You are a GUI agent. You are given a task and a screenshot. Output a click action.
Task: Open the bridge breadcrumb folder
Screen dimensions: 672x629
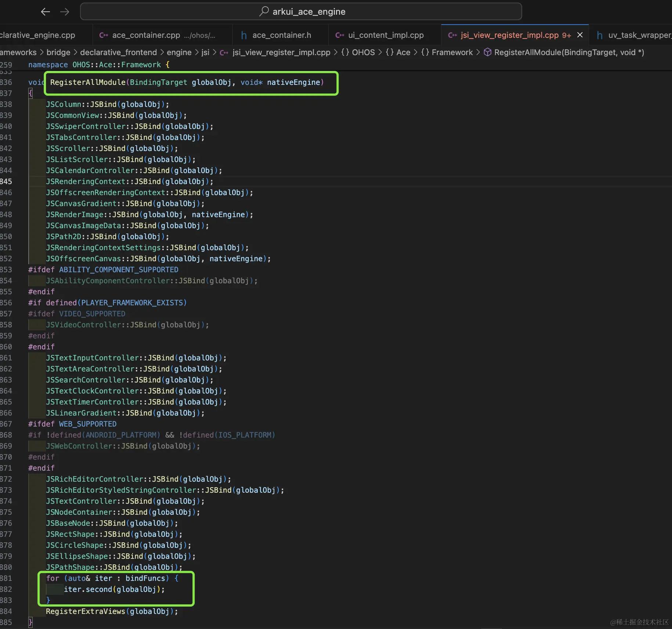pos(58,52)
